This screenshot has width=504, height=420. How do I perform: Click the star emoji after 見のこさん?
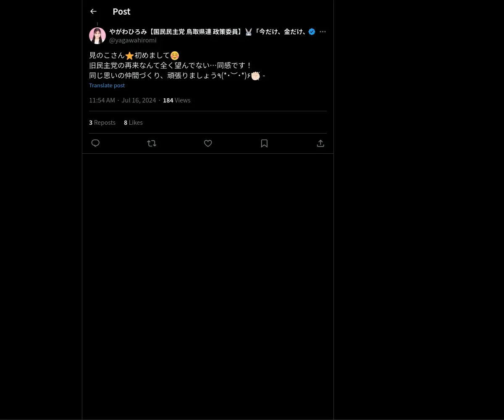(129, 55)
